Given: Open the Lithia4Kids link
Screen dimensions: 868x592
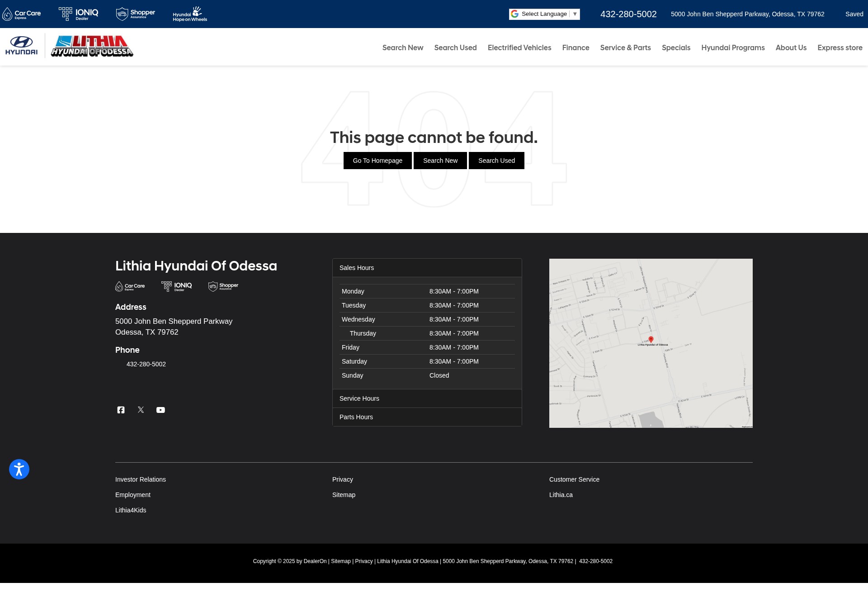Looking at the screenshot, I should pyautogui.click(x=131, y=510).
